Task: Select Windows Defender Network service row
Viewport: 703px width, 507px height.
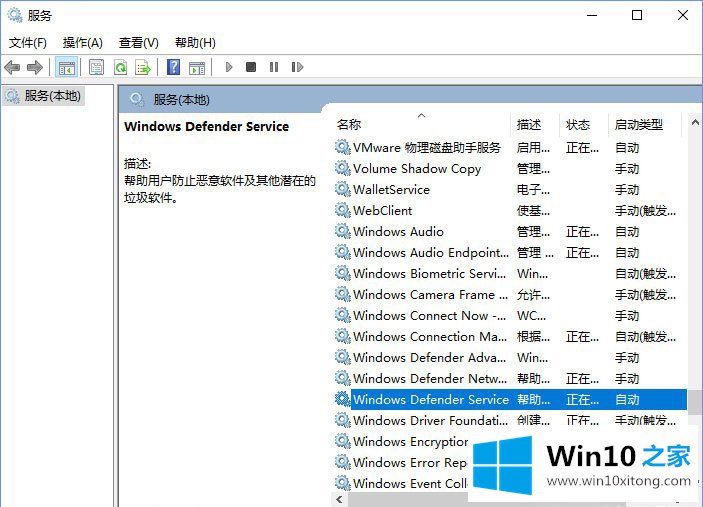Action: pyautogui.click(x=510, y=379)
